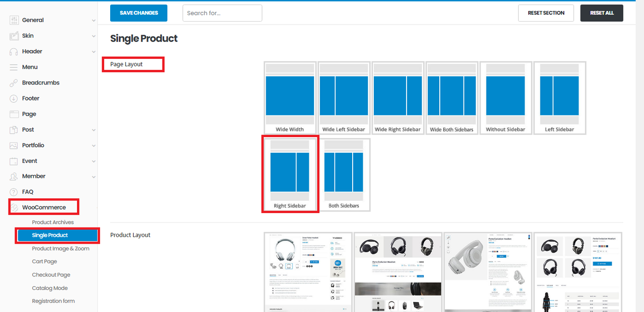Image resolution: width=644 pixels, height=312 pixels.
Task: Click the Menu hamburger icon
Action: point(14,67)
